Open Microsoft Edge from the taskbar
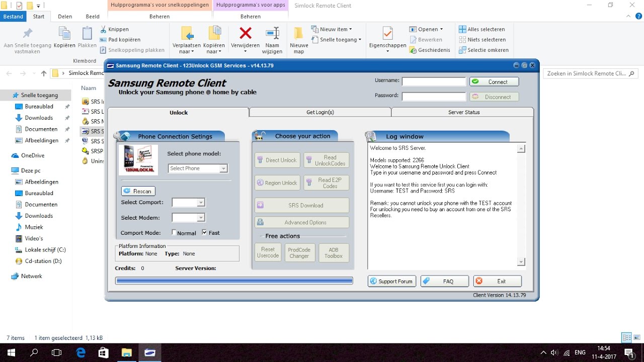The width and height of the screenshot is (644, 362). pyautogui.click(x=80, y=352)
